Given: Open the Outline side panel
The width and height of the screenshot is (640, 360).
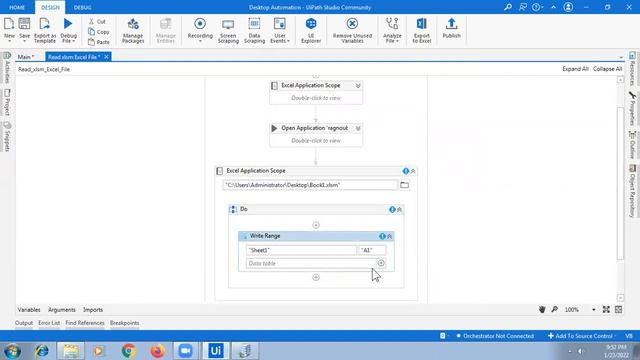Looking at the screenshot, I should pos(632,145).
